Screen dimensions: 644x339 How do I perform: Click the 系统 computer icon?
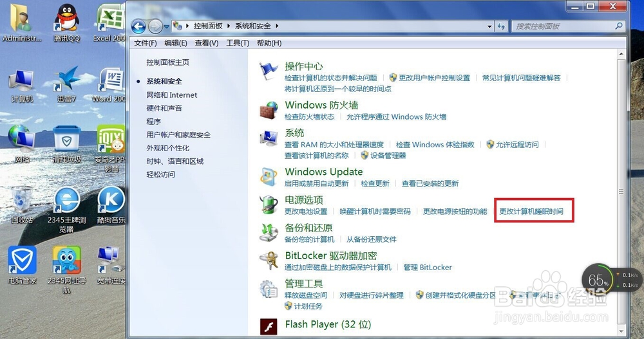(269, 138)
